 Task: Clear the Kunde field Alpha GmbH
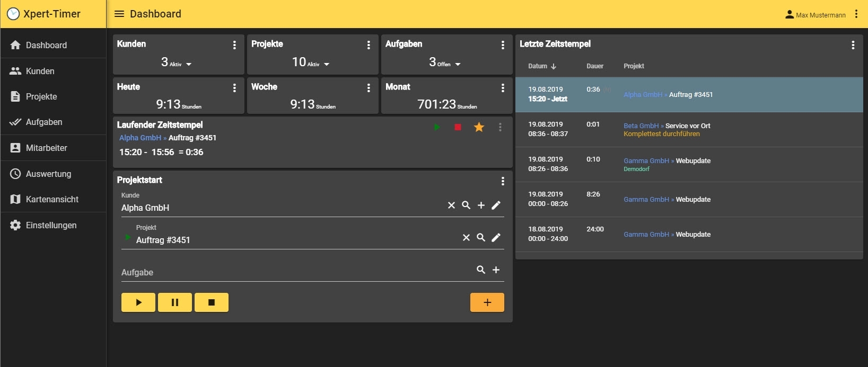(x=451, y=205)
